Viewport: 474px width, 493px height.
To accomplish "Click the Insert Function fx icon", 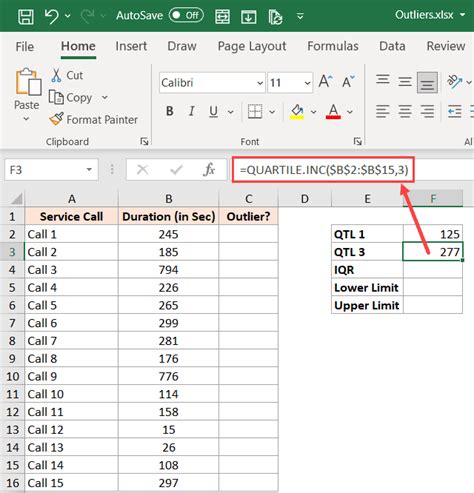I will [x=209, y=170].
